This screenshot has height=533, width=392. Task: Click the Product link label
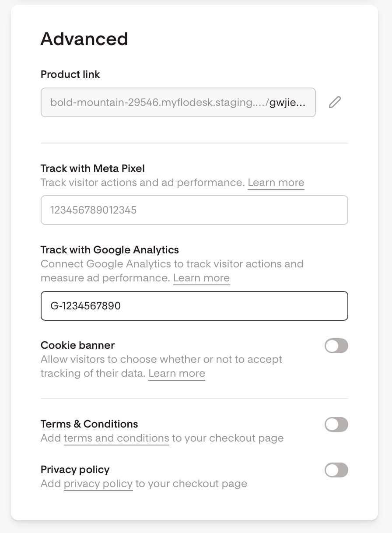click(x=70, y=74)
